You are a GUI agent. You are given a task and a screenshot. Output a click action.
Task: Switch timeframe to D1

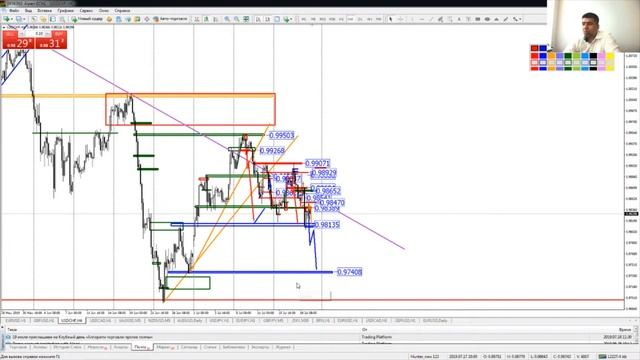click(360, 19)
